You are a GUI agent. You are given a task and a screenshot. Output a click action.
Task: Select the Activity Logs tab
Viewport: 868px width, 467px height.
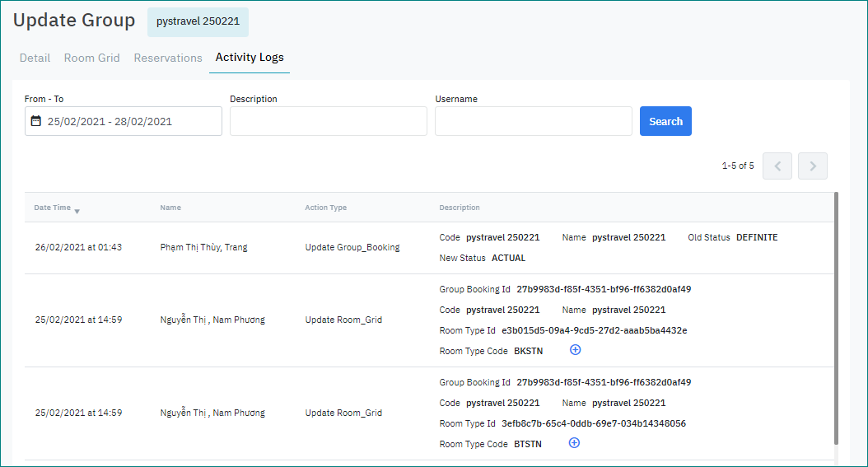coord(250,58)
